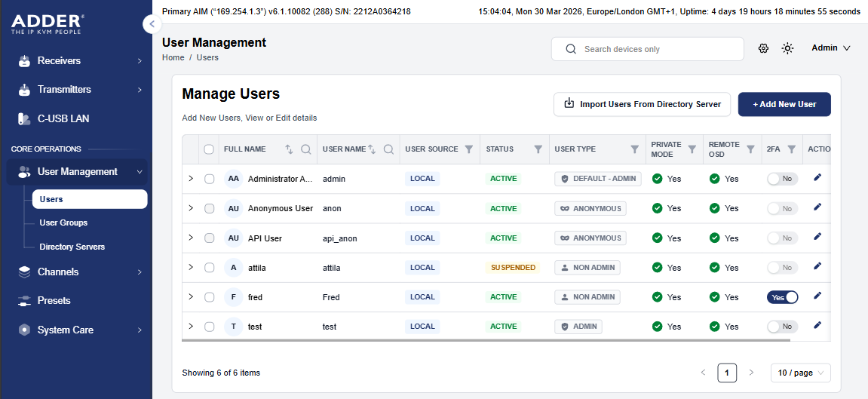The image size is (868, 399).
Task: Click the System Care hexagon icon
Action: point(24,330)
